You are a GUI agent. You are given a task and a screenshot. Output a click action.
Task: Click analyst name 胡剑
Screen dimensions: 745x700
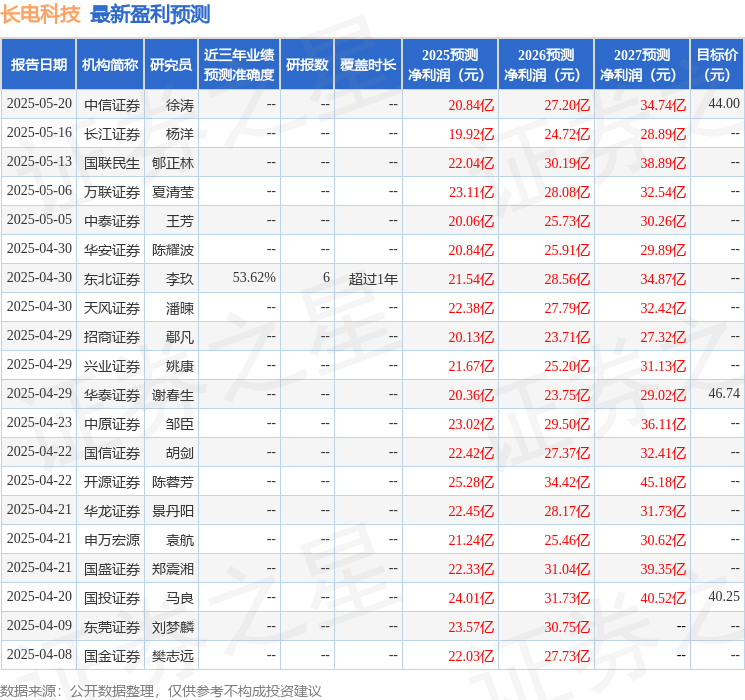(180, 453)
